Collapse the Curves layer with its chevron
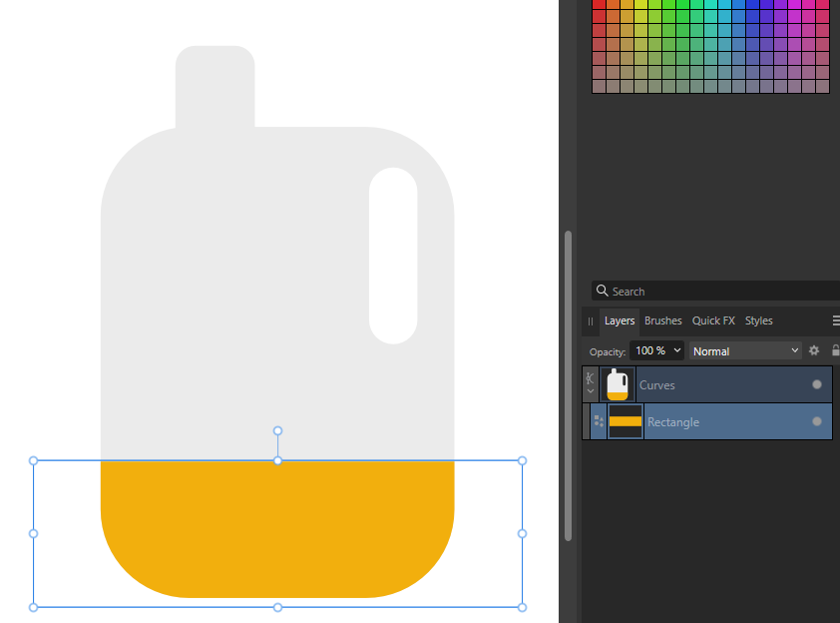This screenshot has height=623, width=840. tap(591, 391)
